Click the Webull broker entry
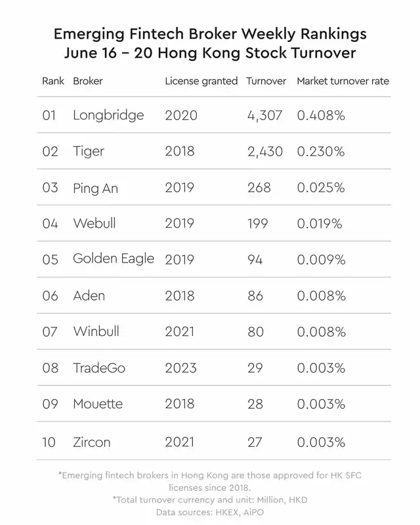The image size is (420, 525). [94, 223]
